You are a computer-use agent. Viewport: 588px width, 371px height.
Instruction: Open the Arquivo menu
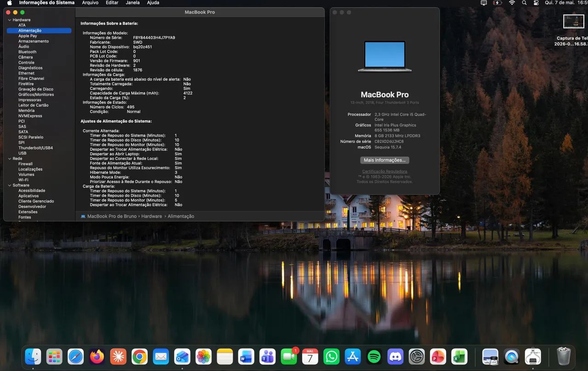(x=90, y=3)
